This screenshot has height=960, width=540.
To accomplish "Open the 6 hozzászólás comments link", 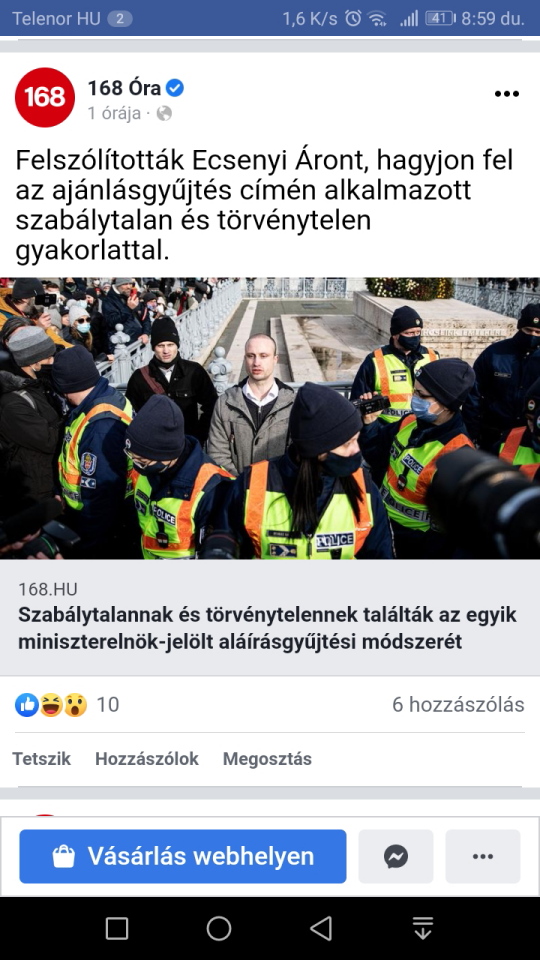I will tap(458, 705).
